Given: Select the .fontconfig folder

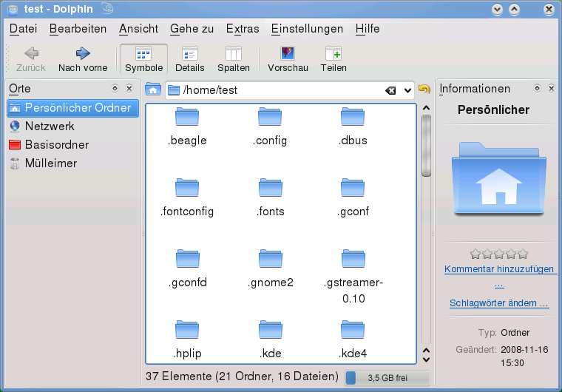Looking at the screenshot, I should point(187,197).
